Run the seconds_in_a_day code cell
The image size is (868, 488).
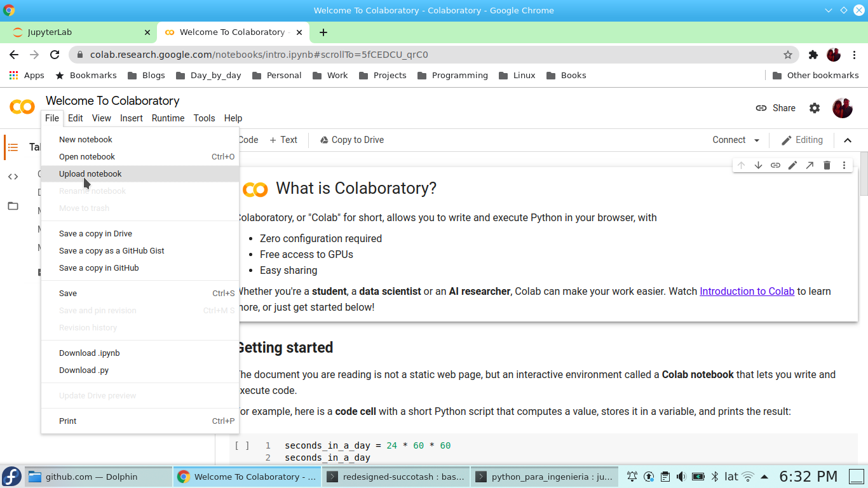tap(241, 446)
